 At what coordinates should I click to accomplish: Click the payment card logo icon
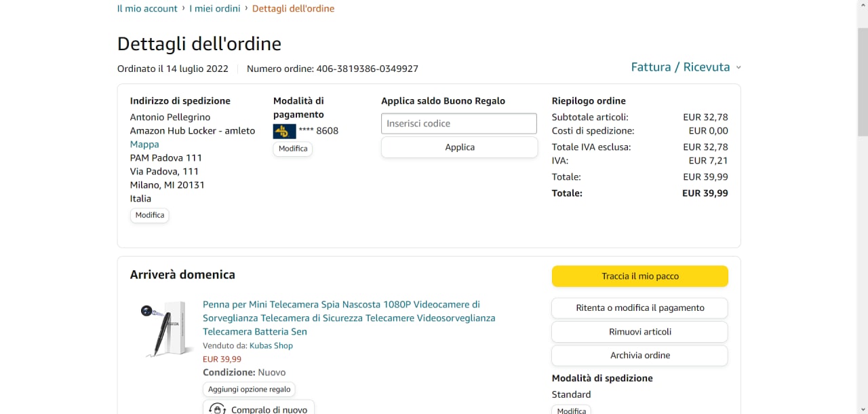(x=284, y=131)
